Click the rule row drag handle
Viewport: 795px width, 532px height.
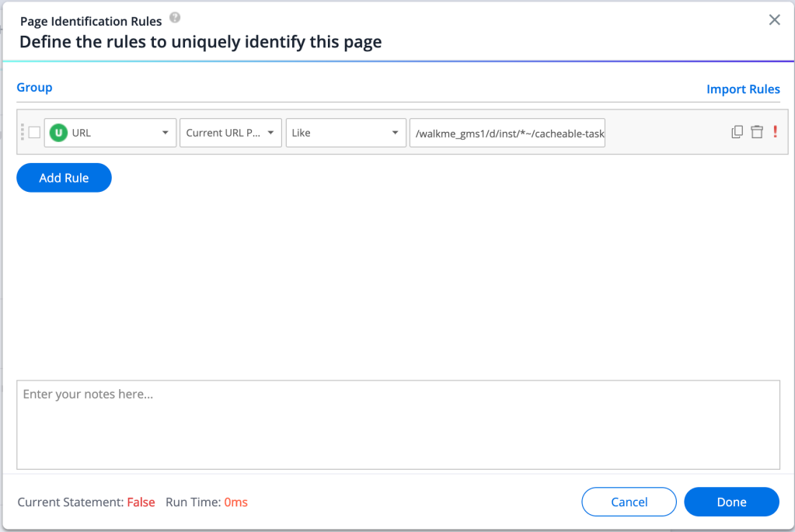(x=23, y=133)
